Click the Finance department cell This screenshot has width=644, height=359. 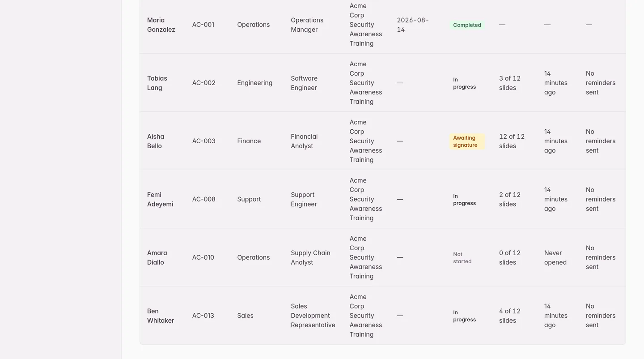tap(249, 141)
